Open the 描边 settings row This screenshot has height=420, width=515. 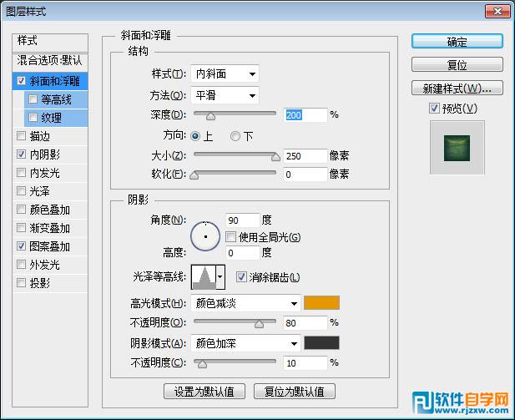coord(50,136)
